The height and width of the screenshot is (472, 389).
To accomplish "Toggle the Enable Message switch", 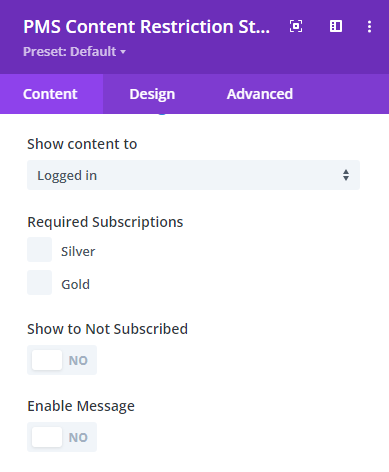I will (x=62, y=437).
